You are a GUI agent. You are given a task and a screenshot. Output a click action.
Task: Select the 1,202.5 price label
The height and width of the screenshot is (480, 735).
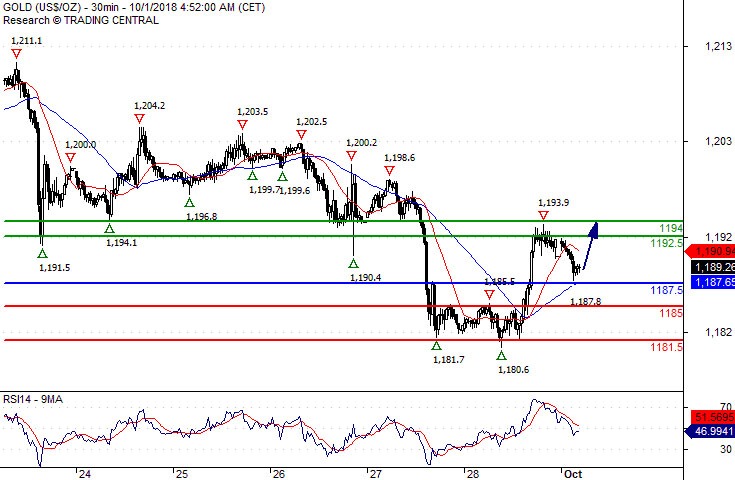[x=312, y=122]
